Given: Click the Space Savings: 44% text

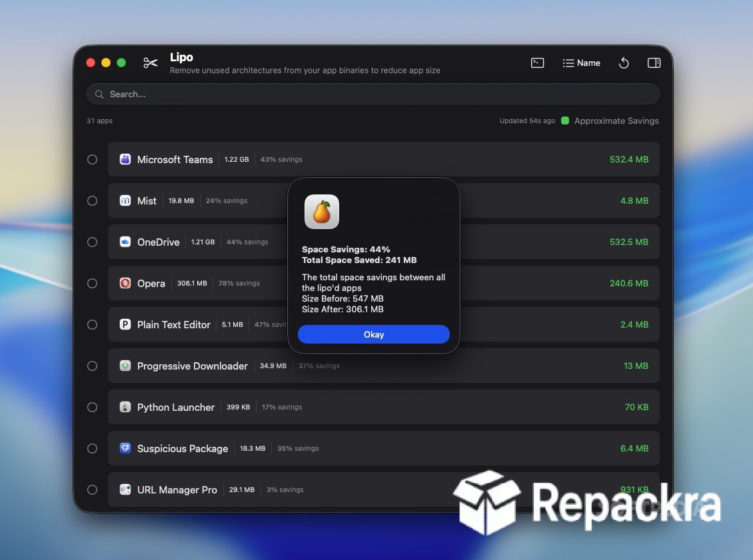Looking at the screenshot, I should pos(346,249).
